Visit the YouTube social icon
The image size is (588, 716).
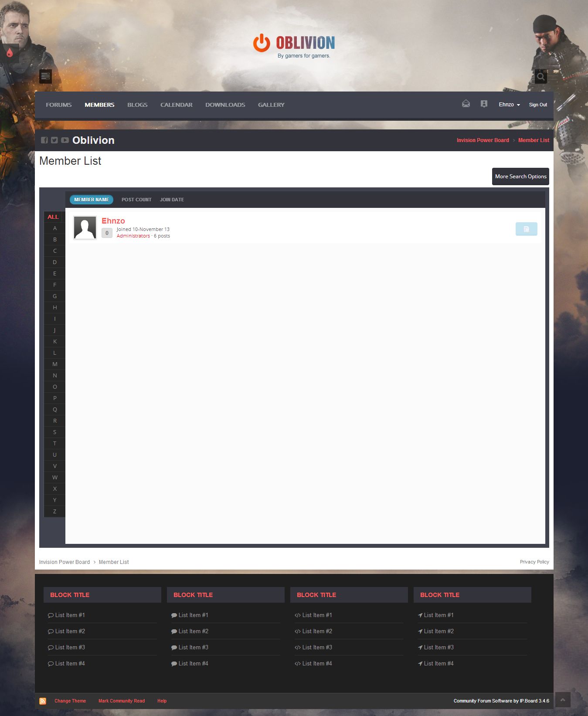click(x=65, y=140)
